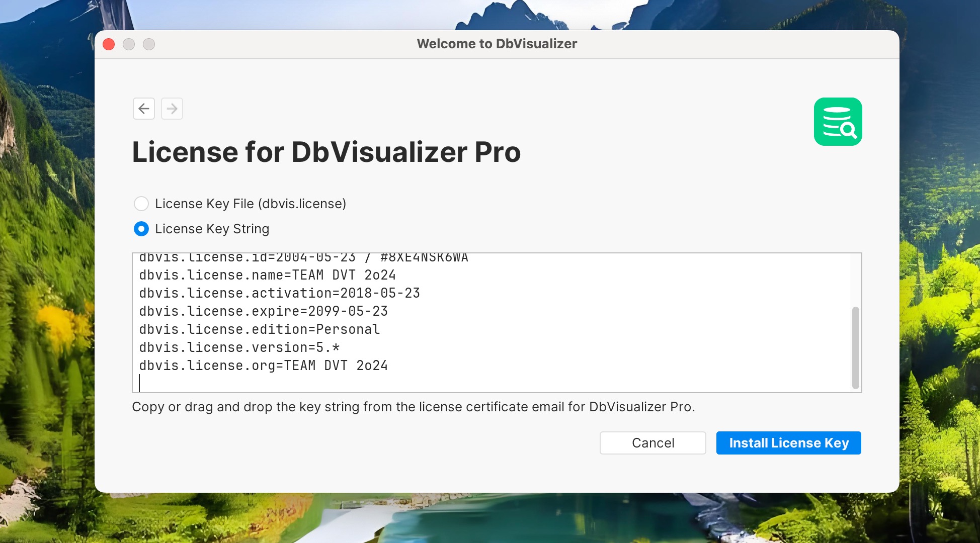Image resolution: width=980 pixels, height=543 pixels.
Task: Click the green DbVisualizer logo icon
Action: [838, 122]
